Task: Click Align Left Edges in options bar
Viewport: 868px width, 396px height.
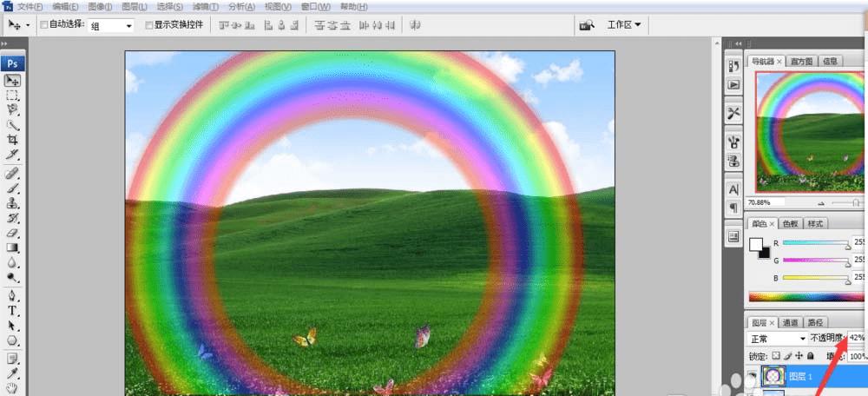Action: pyautogui.click(x=268, y=25)
